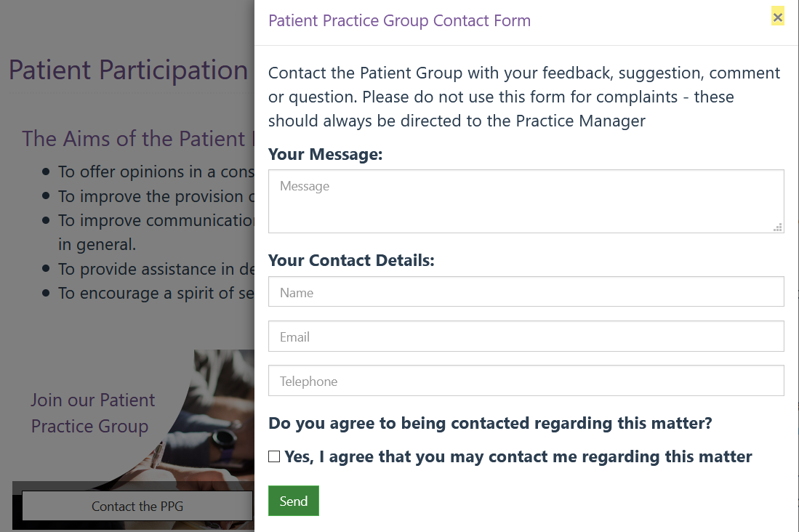
Task: Click the "Yes, I agree" checkbox label
Action: tap(518, 456)
